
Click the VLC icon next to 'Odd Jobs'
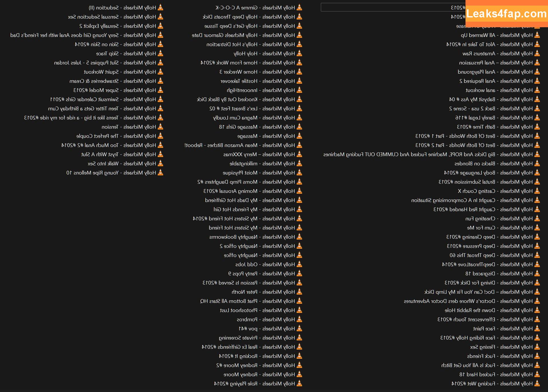click(299, 264)
